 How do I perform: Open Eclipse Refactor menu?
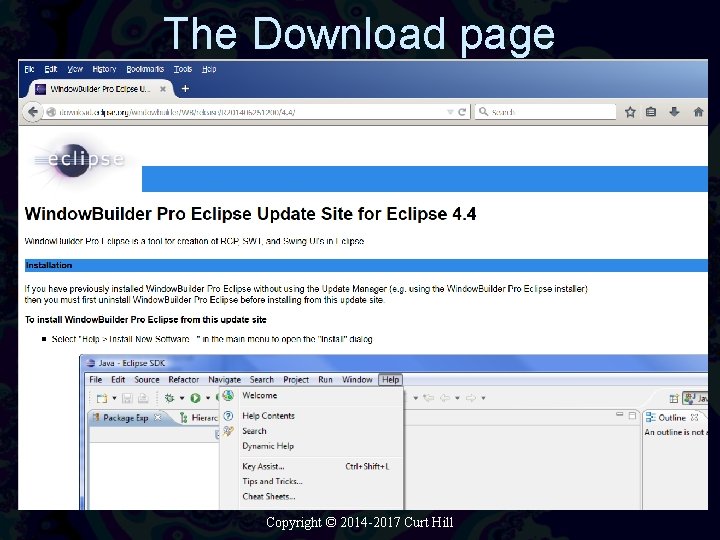(184, 380)
